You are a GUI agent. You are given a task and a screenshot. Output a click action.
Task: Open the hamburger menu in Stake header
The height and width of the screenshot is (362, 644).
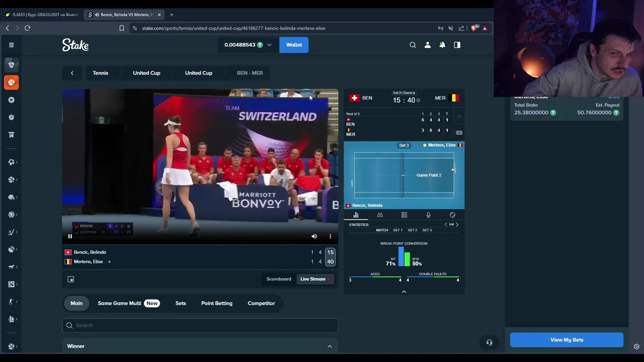coord(11,45)
